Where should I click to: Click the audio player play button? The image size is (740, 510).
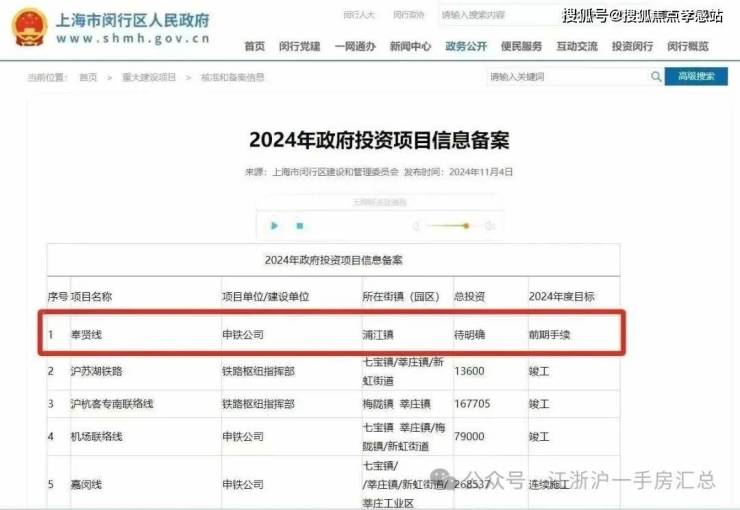point(275,226)
